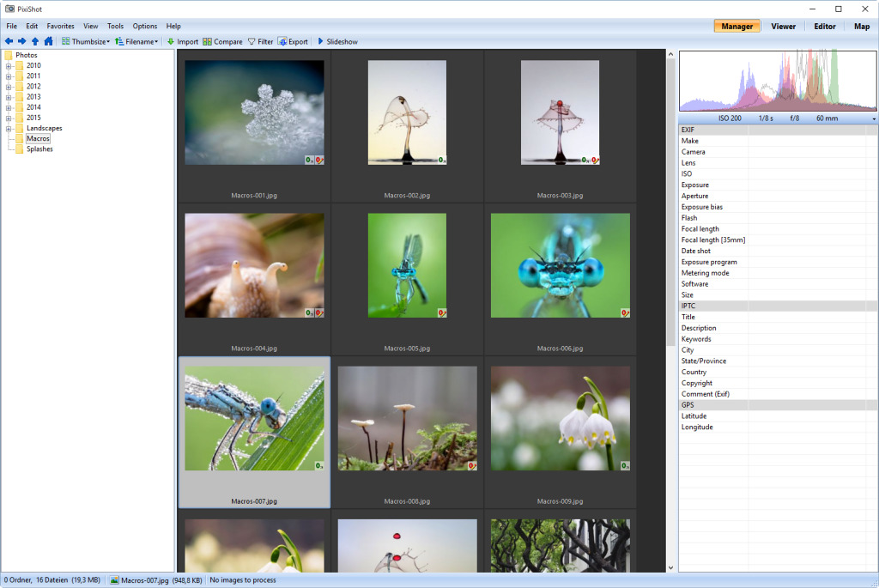Switch to the Viewer tab
The height and width of the screenshot is (588, 879).
click(x=783, y=27)
